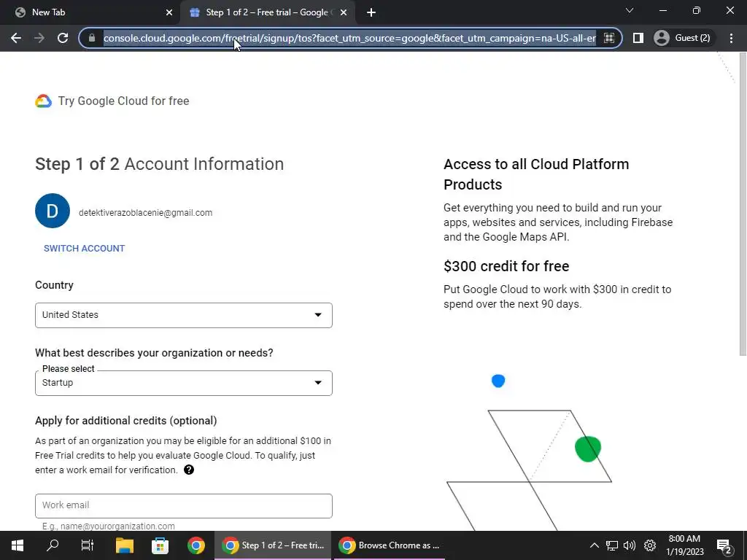This screenshot has width=747, height=560.
Task: Open the Country dropdown
Action: point(183,315)
